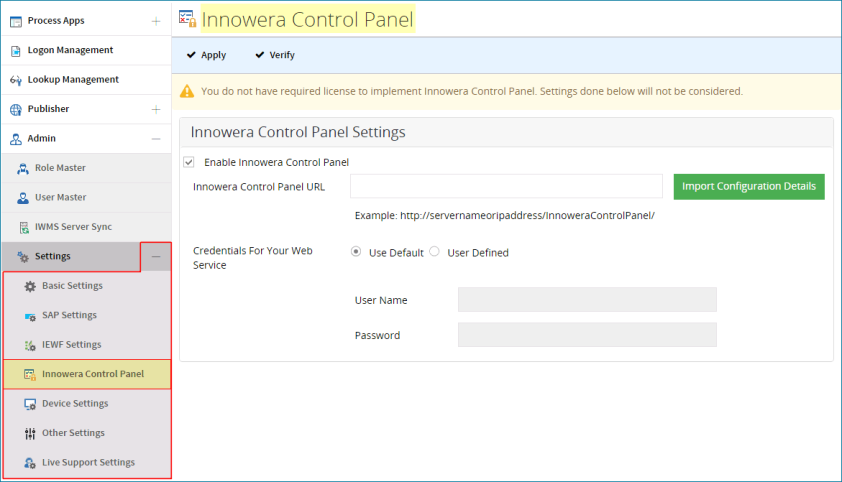Click Import Configuration Details button
The image size is (842, 482).
coord(749,186)
